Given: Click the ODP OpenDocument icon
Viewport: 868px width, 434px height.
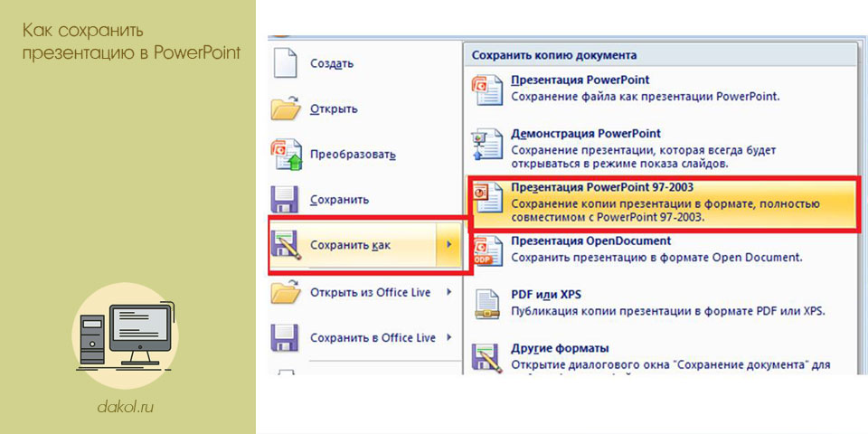Looking at the screenshot, I should tap(487, 250).
